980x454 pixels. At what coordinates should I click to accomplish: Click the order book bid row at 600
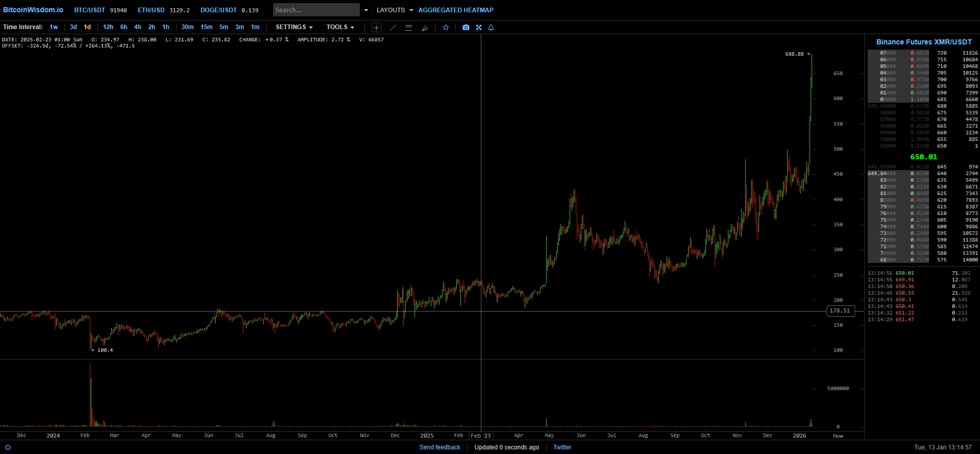click(923, 227)
